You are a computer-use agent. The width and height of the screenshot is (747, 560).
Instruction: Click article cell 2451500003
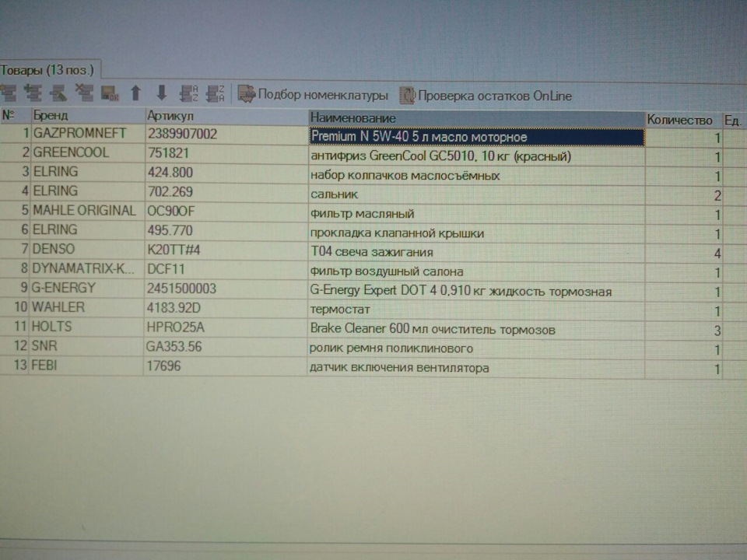point(226,289)
